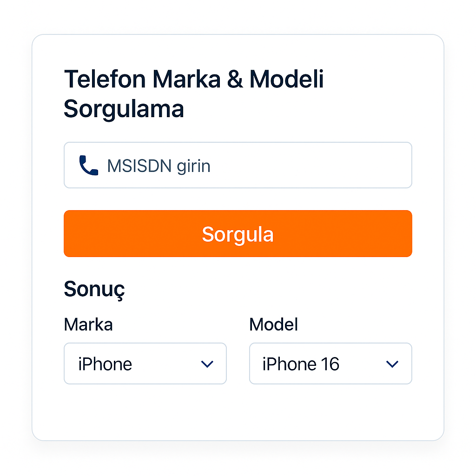
Task: Select the Sonuç section heading
Action: point(94,289)
